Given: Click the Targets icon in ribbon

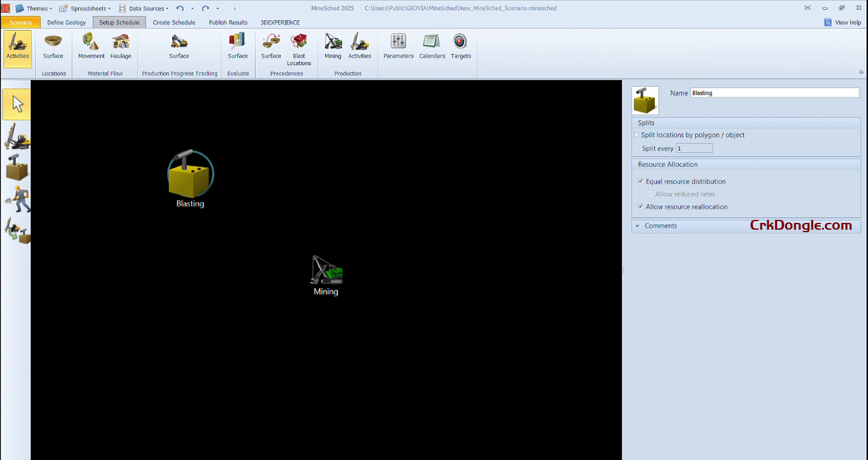Looking at the screenshot, I should [x=460, y=46].
